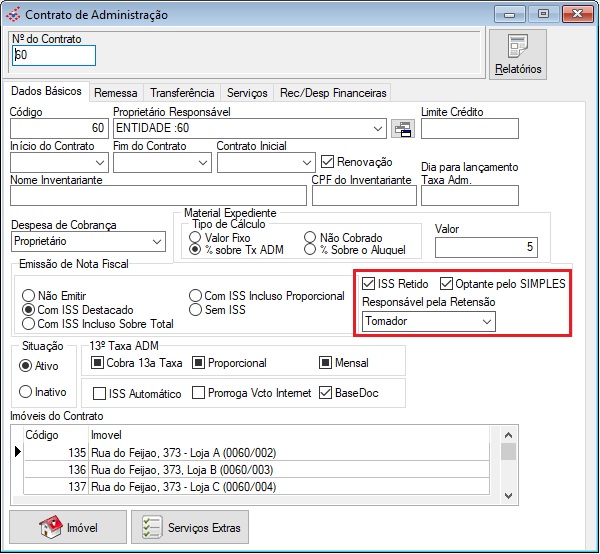Uncheck Optante pelo SIMPLES
The width and height of the screenshot is (600, 554).
click(447, 284)
